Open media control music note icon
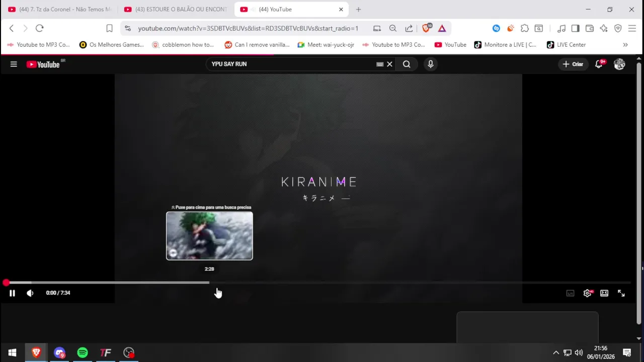 561,28
